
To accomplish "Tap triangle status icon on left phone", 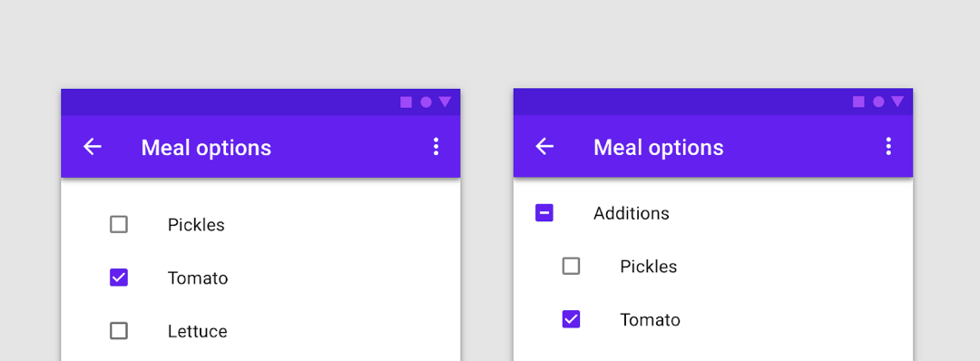I will click(x=445, y=102).
